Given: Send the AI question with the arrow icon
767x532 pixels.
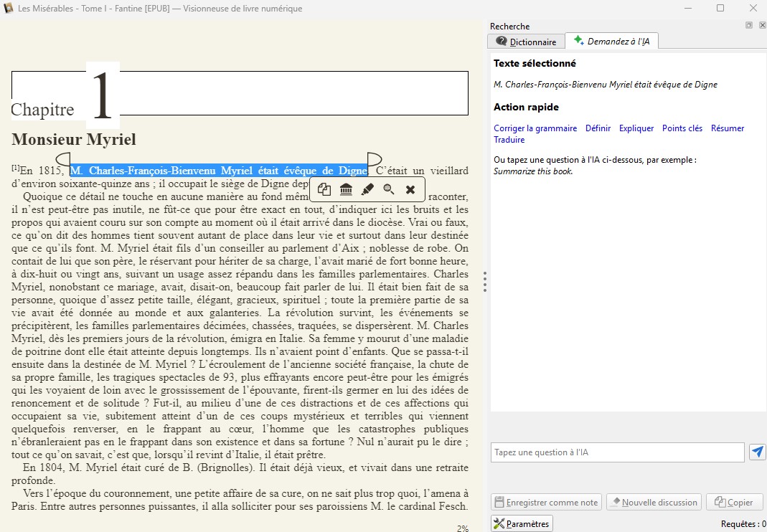Looking at the screenshot, I should (757, 452).
